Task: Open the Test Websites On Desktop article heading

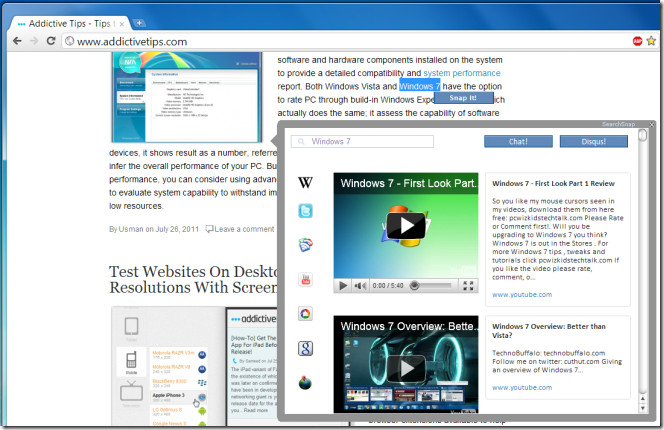Action: (194, 279)
